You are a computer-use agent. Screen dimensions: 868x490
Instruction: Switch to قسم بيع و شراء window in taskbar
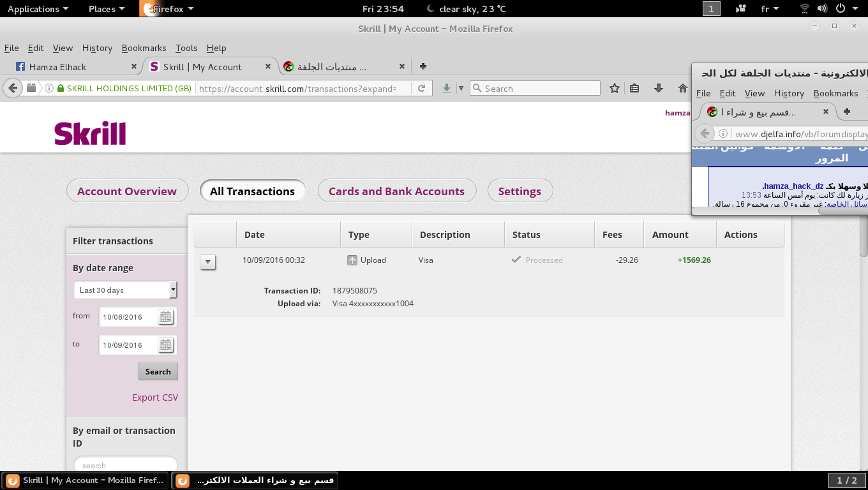click(x=255, y=480)
